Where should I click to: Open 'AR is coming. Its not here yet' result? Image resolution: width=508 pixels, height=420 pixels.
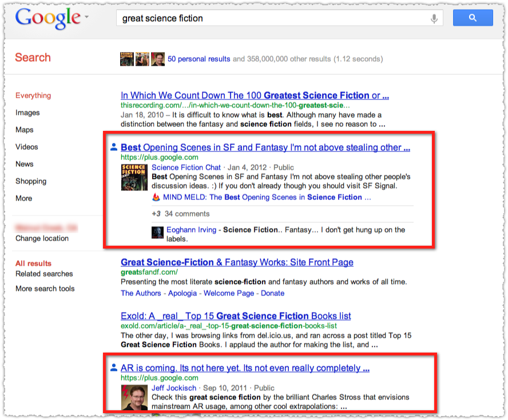[245, 368]
